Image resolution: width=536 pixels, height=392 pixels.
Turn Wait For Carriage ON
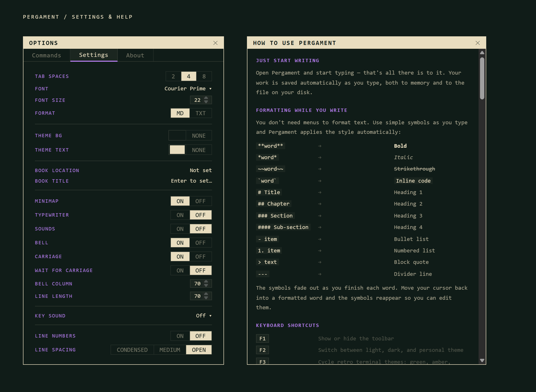180,270
